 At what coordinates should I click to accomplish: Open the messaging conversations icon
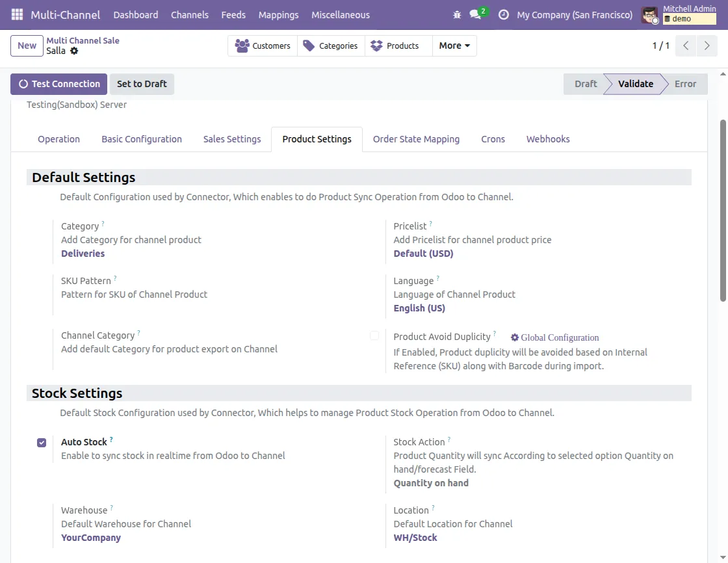pyautogui.click(x=474, y=14)
